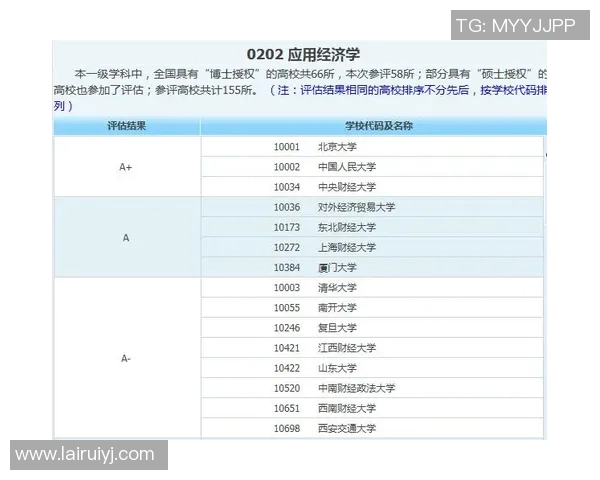Select row 10421 江西财经大学
The height and width of the screenshot is (480, 600).
372,348
